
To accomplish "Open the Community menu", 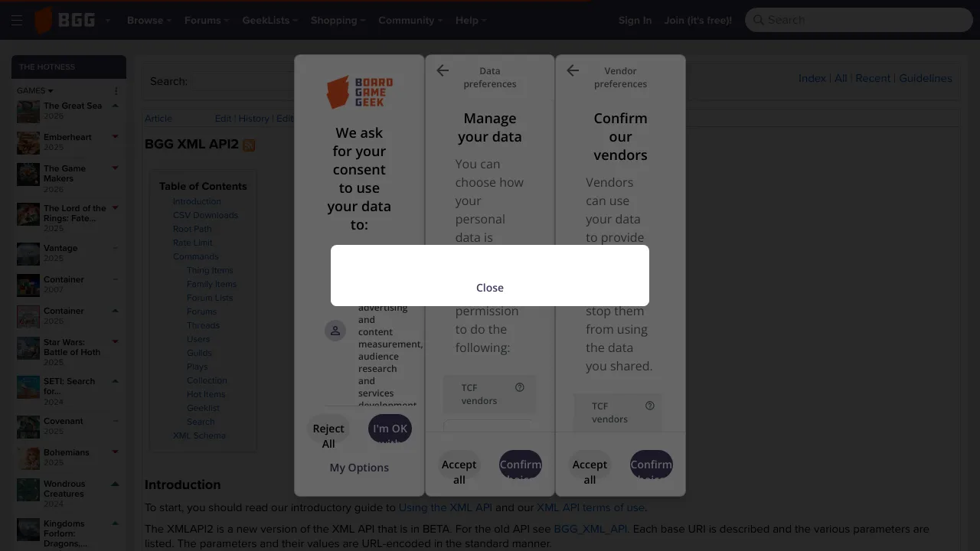I will (410, 21).
